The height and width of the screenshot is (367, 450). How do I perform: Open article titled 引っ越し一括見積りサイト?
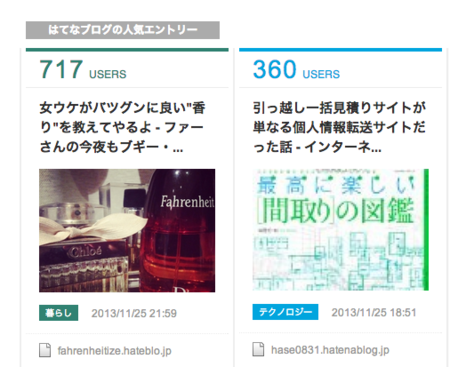(339, 127)
